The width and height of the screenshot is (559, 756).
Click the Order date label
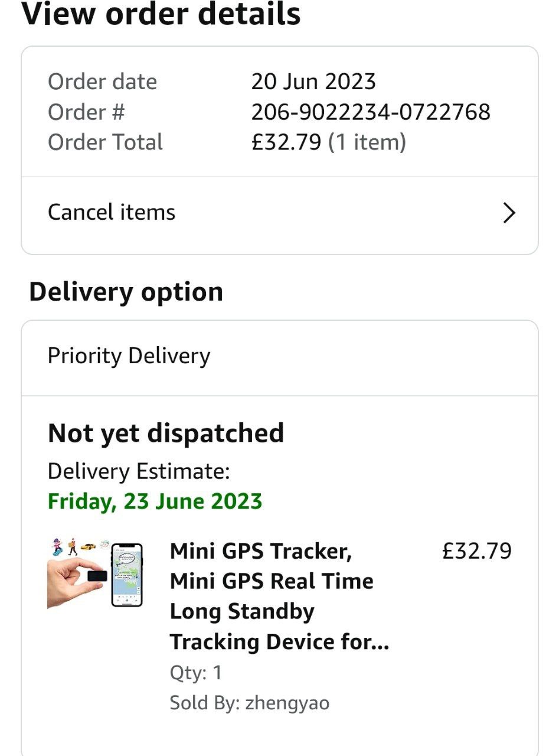click(102, 82)
